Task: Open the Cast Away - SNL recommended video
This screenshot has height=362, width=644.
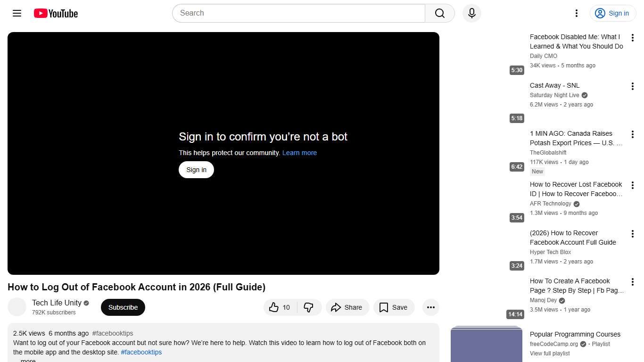Action: click(x=554, y=85)
